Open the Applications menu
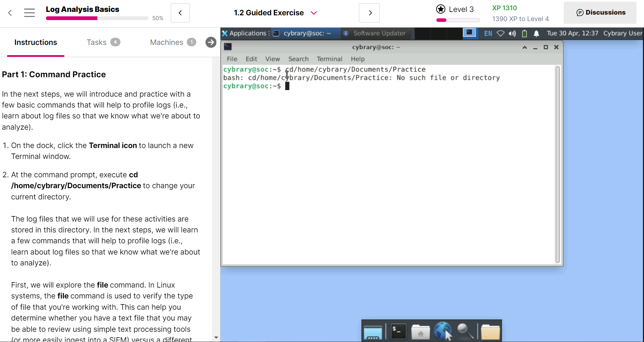 click(x=244, y=33)
